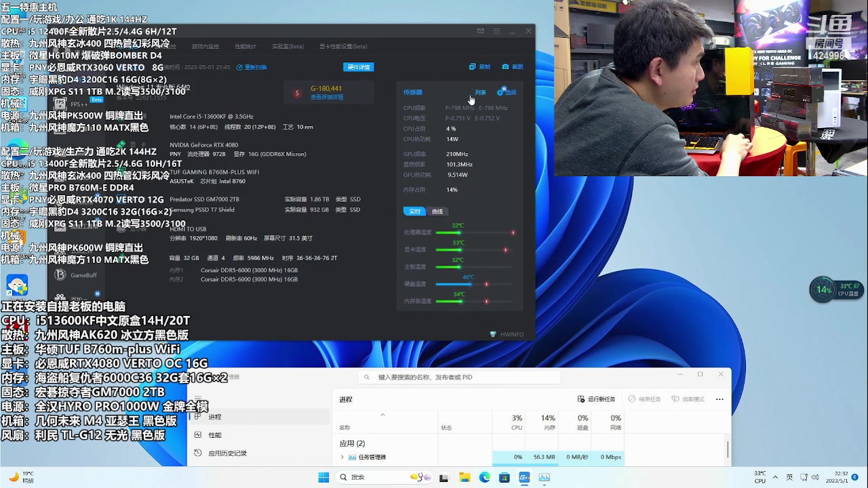Image resolution: width=868 pixels, height=488 pixels.
Task: Open the Windows Start menu
Action: [x=323, y=477]
